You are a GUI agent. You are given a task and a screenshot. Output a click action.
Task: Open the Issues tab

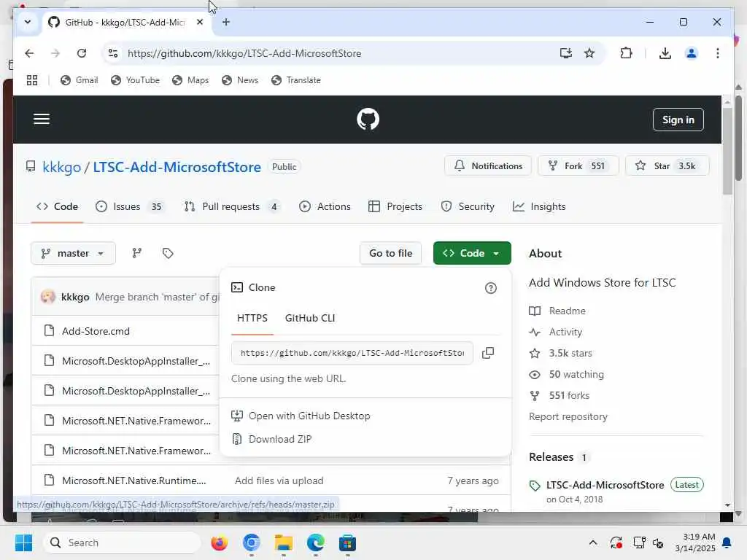[130, 206]
